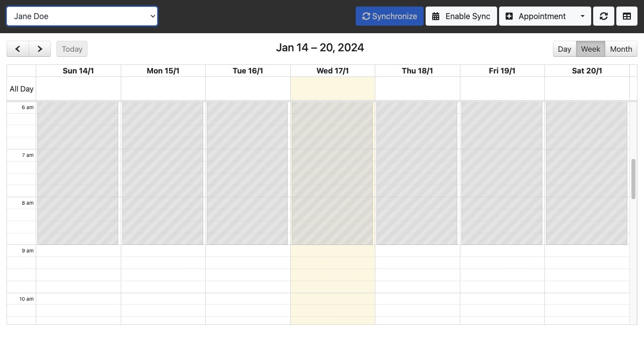The width and height of the screenshot is (644, 337).
Task: Click the sync arrows icon next to Appointment
Action: (x=603, y=16)
